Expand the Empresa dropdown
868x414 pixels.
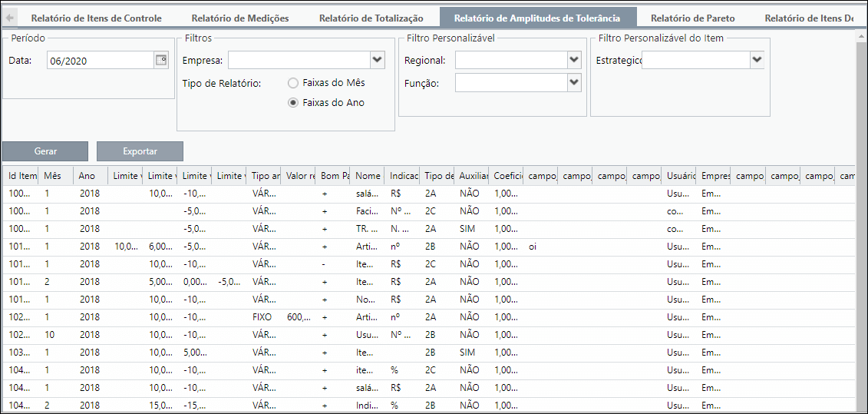pos(377,60)
